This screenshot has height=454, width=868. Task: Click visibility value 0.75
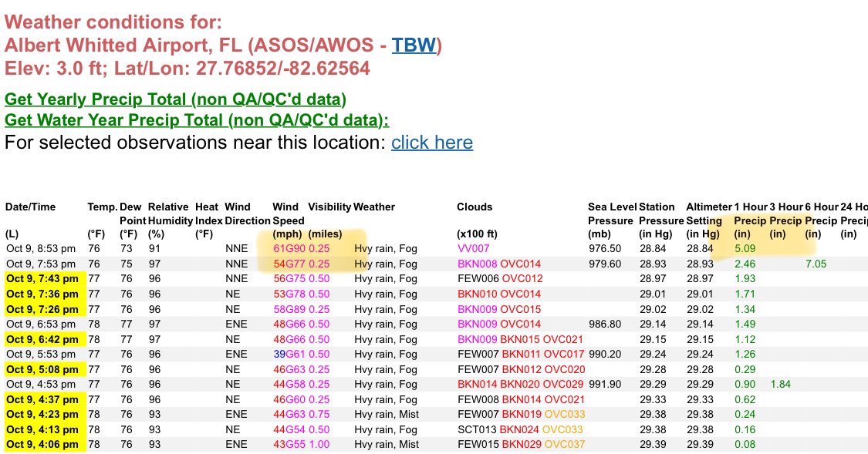[x=319, y=414]
